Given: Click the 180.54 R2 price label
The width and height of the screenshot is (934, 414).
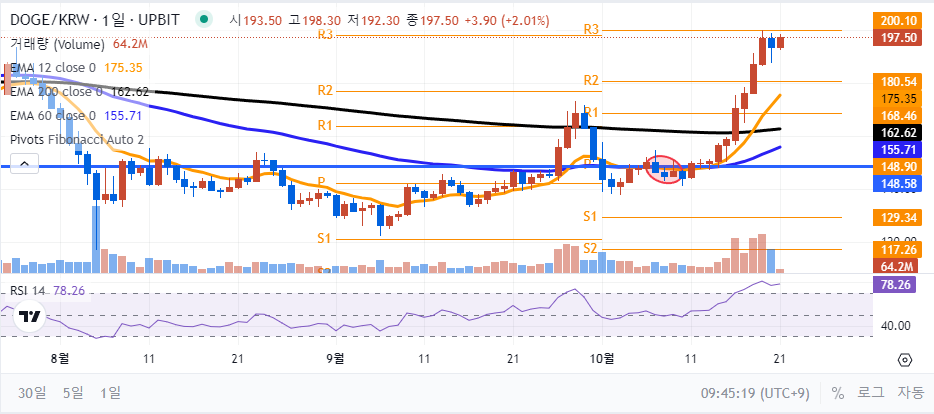Looking at the screenshot, I should (899, 81).
